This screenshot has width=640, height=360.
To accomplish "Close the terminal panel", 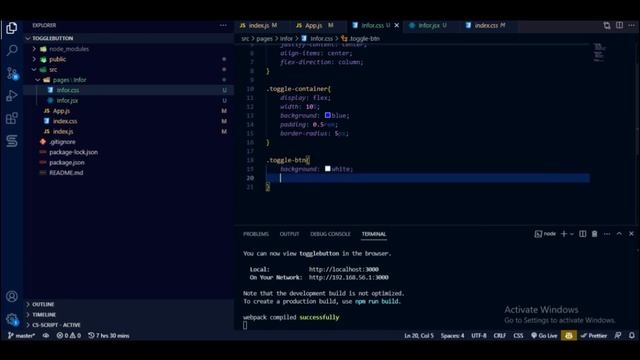I will [x=631, y=234].
